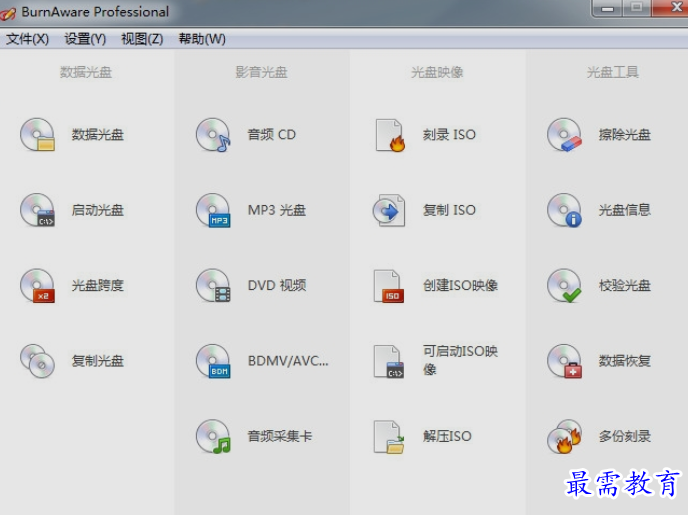Open the 音频采集卡 music disc icon
The image size is (688, 515).
[213, 436]
